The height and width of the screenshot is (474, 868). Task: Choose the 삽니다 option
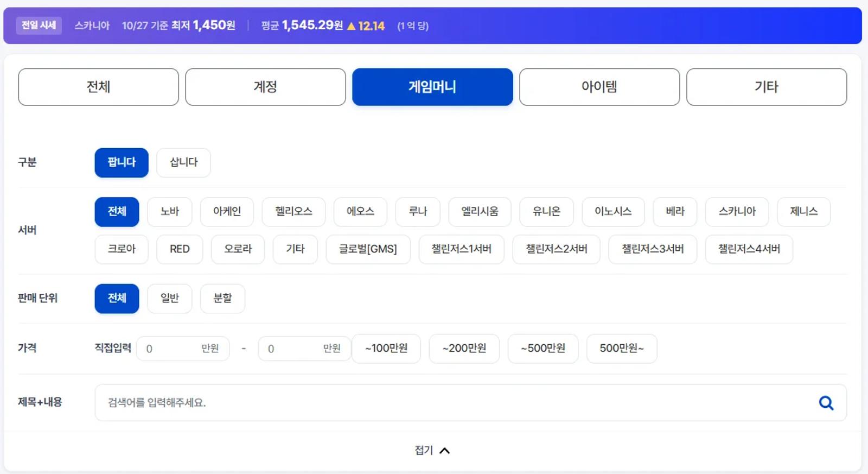tap(183, 162)
